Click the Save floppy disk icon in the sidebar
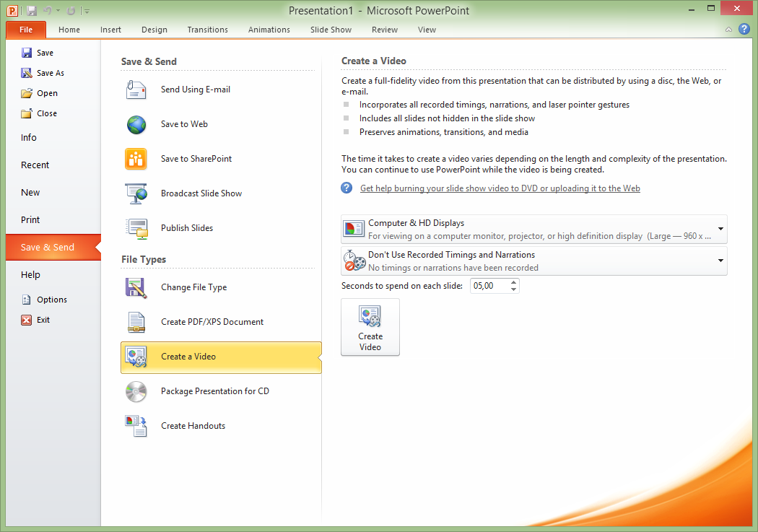This screenshot has width=758, height=532. click(27, 53)
